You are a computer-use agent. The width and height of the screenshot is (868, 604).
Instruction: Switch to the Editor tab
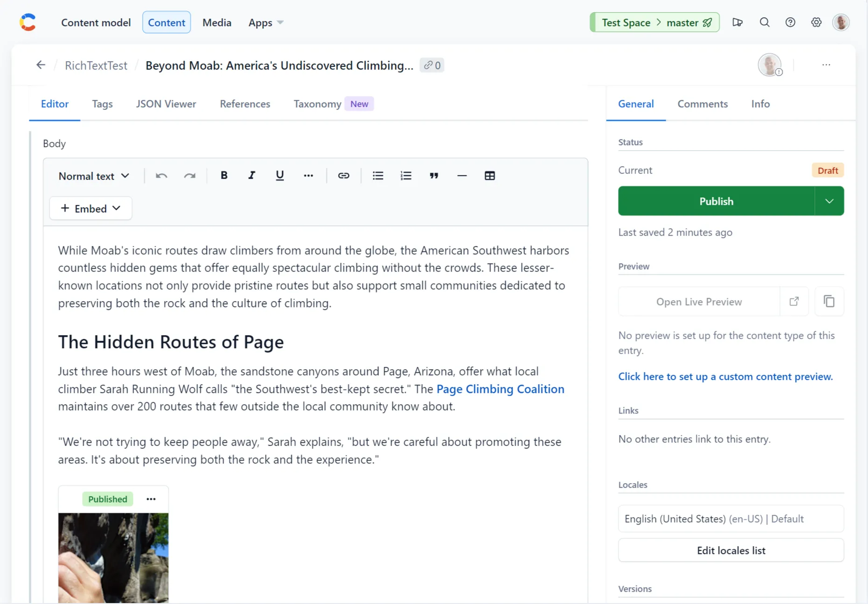tap(55, 104)
